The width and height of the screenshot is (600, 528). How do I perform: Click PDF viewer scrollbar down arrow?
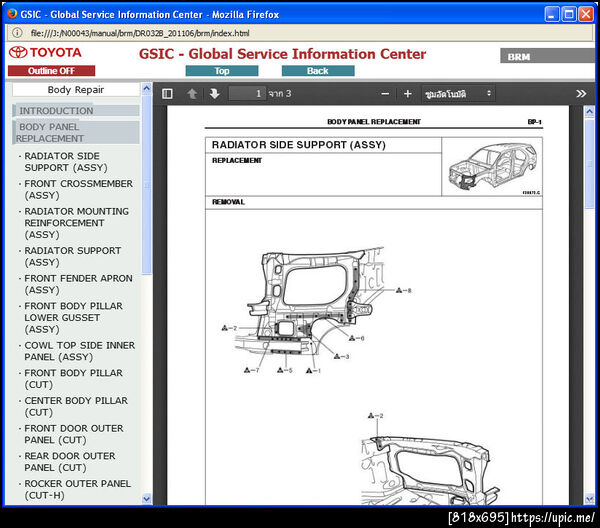click(589, 499)
